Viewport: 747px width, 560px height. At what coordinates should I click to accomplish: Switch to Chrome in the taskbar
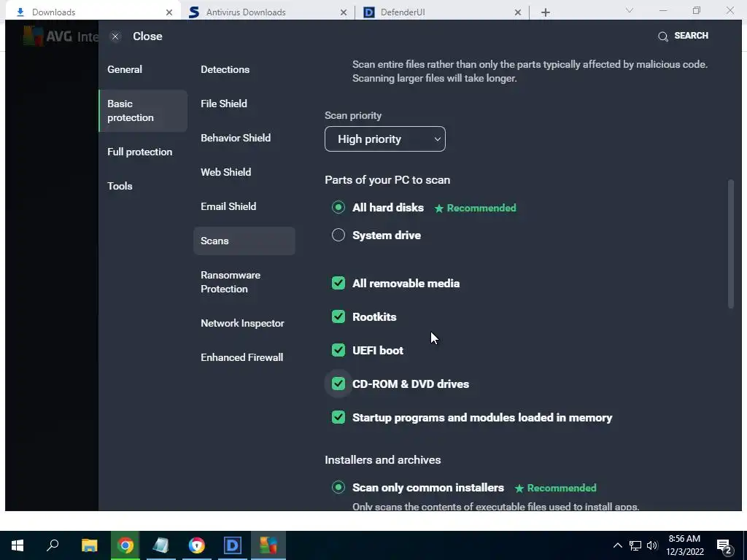pos(125,545)
